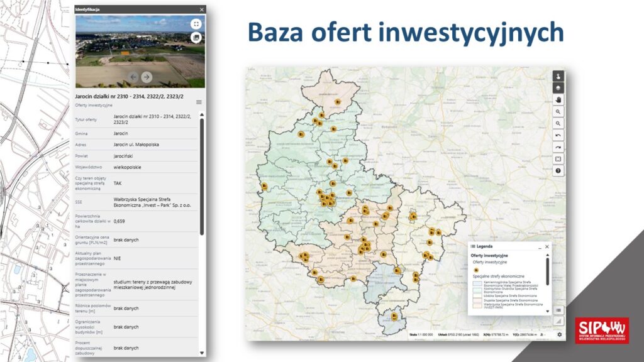Undo map view with back arrow
Screen dimensions: 644x362
(558, 135)
